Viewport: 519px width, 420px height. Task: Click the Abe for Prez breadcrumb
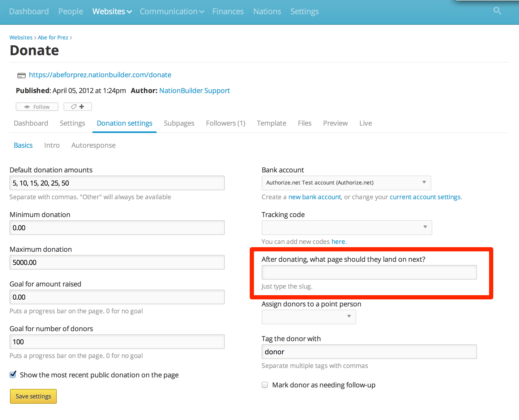click(53, 37)
